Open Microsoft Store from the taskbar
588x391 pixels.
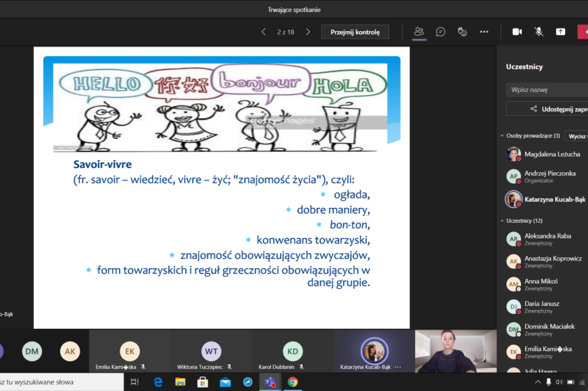pos(203,382)
